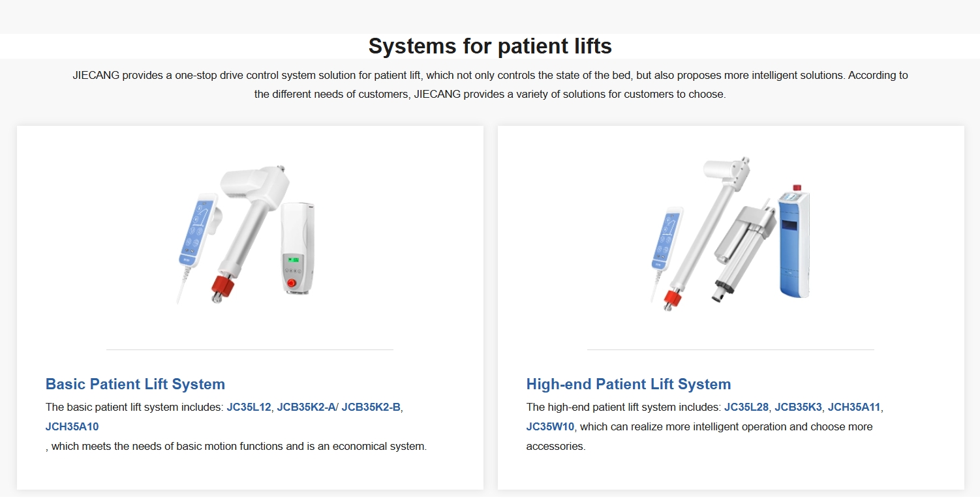
Task: Open the JC35L12 product link
Action: (249, 407)
